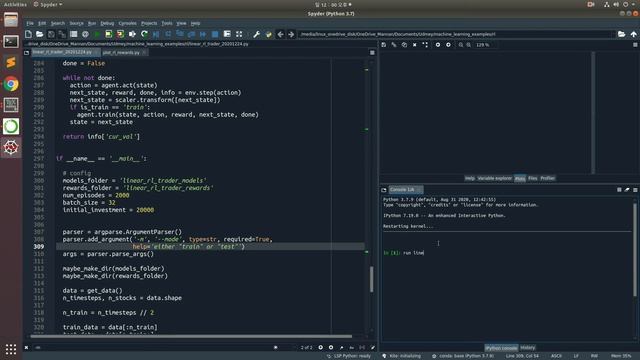Save plot in the Plots pane

[384, 45]
